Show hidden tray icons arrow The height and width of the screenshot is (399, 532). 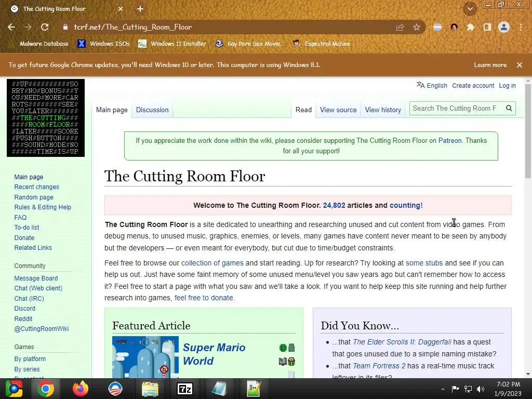click(443, 389)
